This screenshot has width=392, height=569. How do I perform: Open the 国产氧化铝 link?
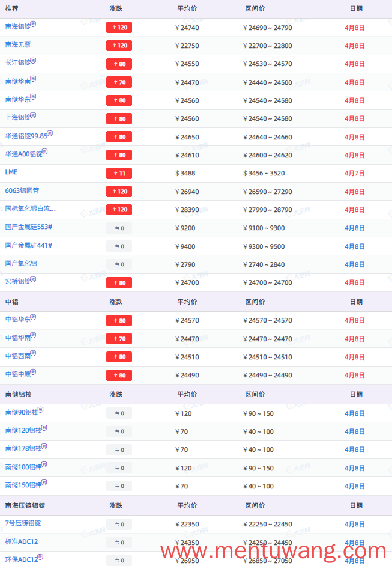(21, 264)
